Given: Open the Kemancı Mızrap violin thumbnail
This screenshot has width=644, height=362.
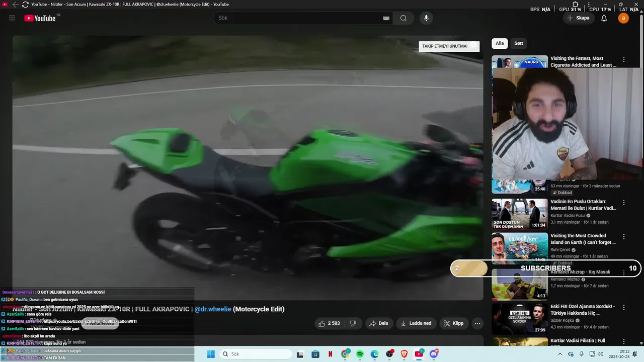Looking at the screenshot, I should [x=520, y=286].
